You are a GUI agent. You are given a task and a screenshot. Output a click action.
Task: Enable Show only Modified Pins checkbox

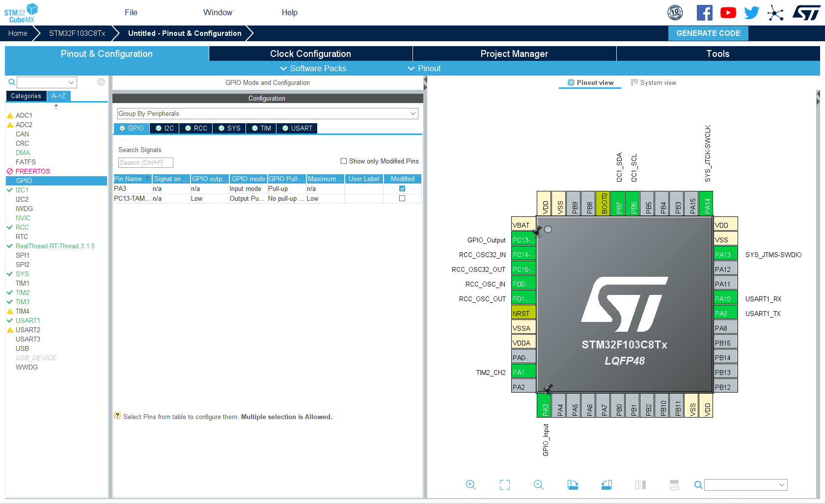[x=344, y=161]
